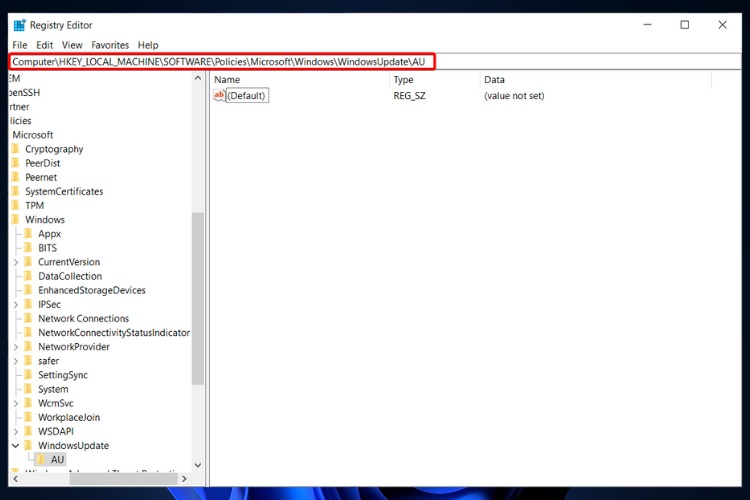
Task: Select the Windows folder icon
Action: point(15,220)
